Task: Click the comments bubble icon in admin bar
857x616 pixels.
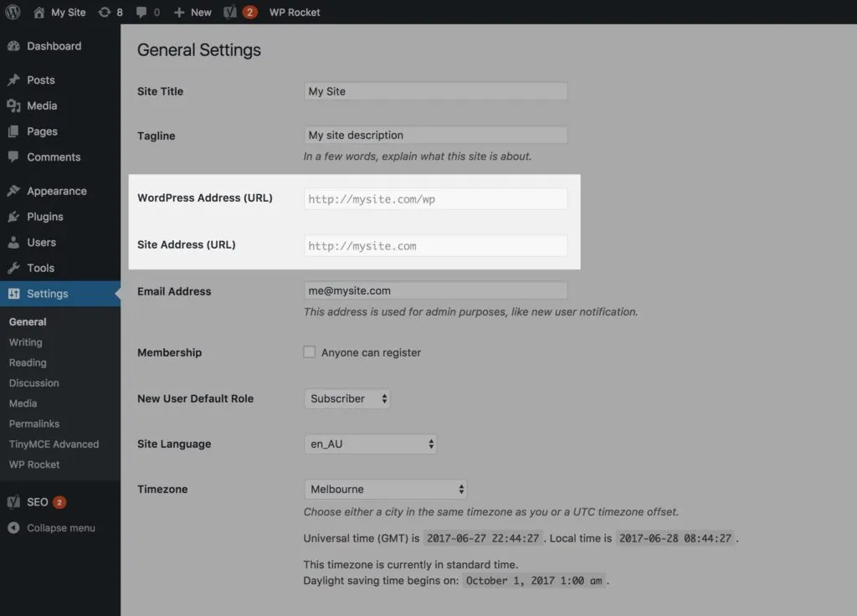Action: pos(141,12)
